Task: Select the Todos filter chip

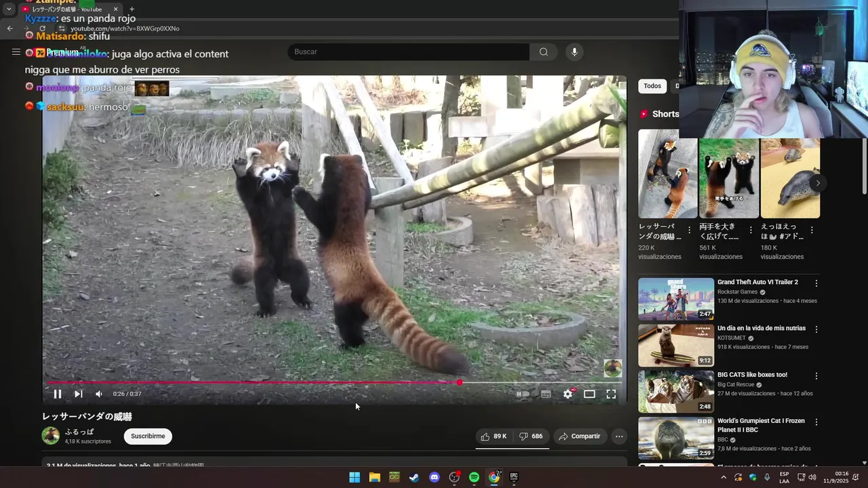Action: (652, 86)
